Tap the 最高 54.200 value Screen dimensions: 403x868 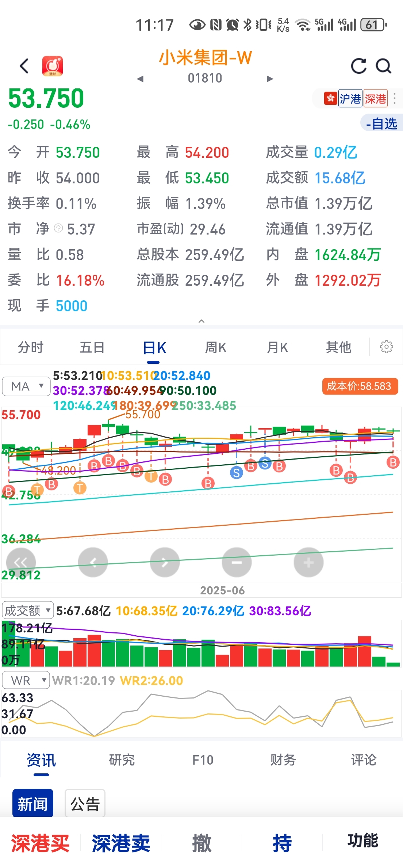(207, 152)
